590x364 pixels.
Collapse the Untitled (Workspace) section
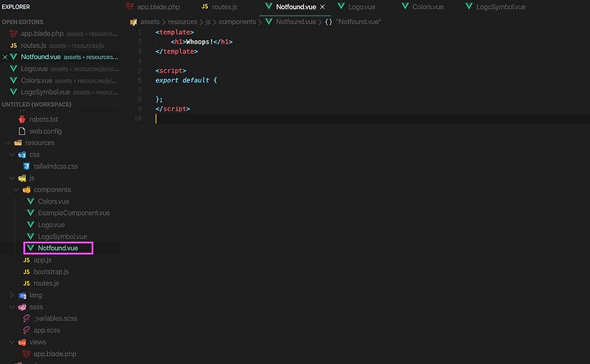click(36, 105)
